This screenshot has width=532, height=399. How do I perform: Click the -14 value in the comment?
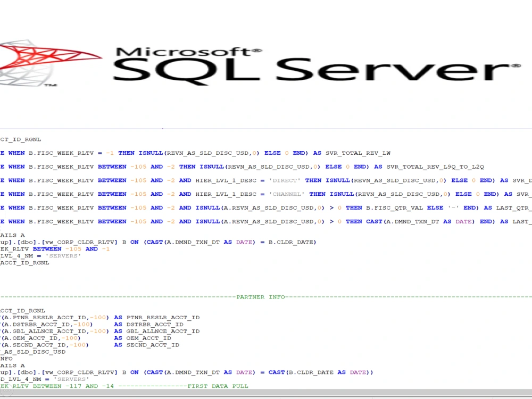(108, 386)
